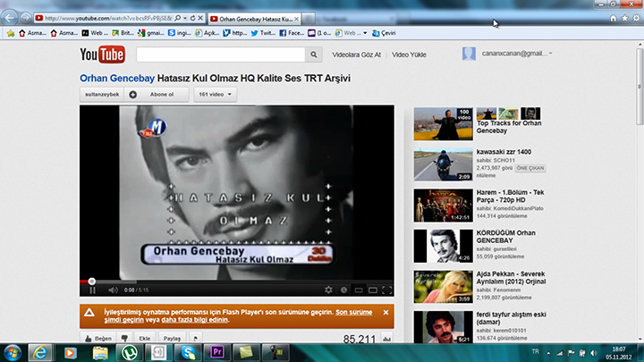Pause the video playback

[92, 290]
